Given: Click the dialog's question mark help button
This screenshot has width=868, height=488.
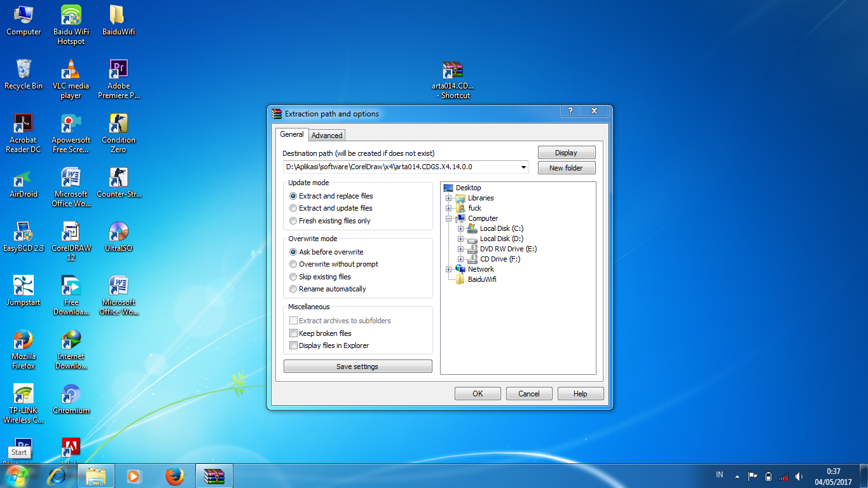Looking at the screenshot, I should 570,111.
